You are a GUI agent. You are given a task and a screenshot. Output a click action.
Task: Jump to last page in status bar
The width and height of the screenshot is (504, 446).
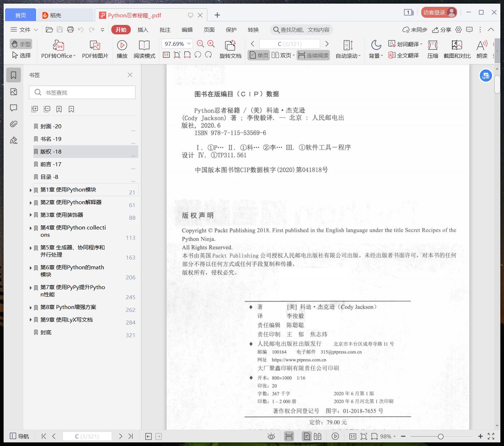pyautogui.click(x=131, y=436)
